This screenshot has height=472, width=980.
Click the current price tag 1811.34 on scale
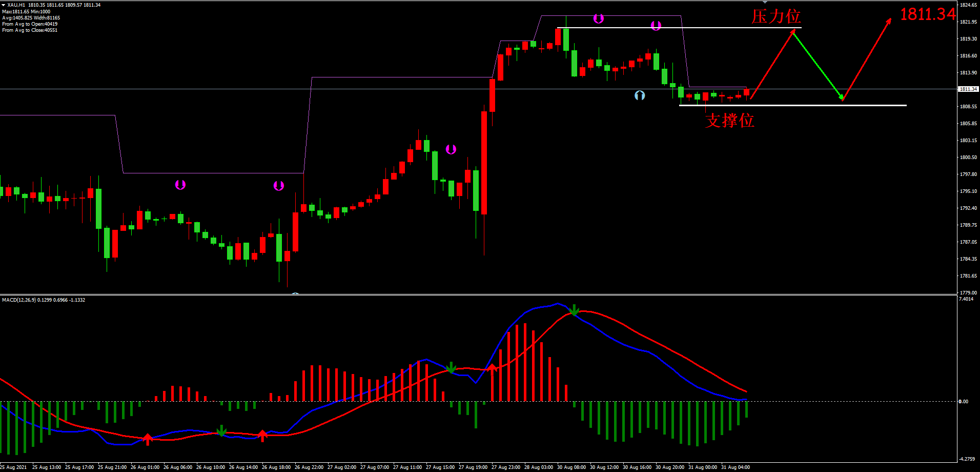(968, 89)
